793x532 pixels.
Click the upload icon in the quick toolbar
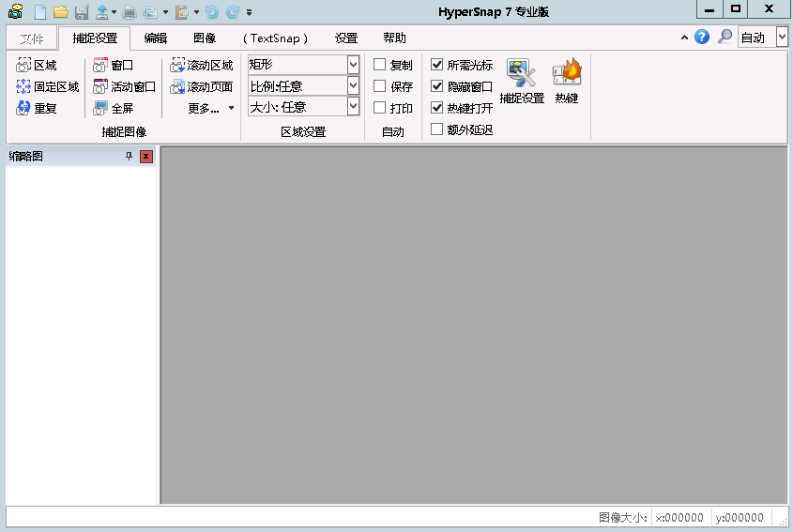coord(102,11)
